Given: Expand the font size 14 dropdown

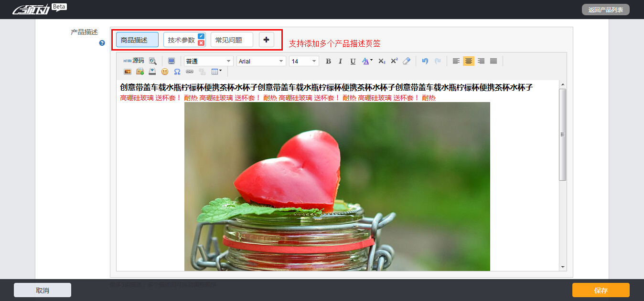Looking at the screenshot, I should pos(304,61).
